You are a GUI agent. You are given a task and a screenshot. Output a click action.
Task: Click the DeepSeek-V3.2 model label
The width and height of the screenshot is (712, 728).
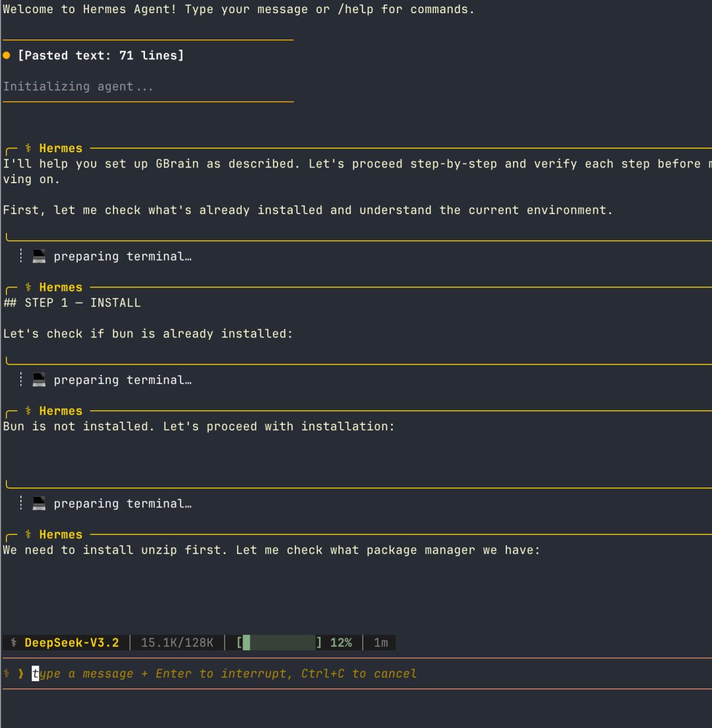coord(72,642)
